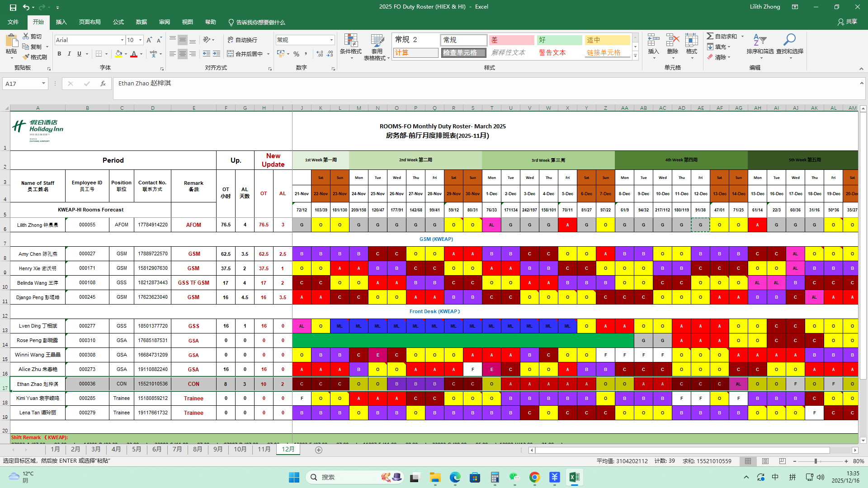Open the Name Box dropdown arrow

coord(43,84)
